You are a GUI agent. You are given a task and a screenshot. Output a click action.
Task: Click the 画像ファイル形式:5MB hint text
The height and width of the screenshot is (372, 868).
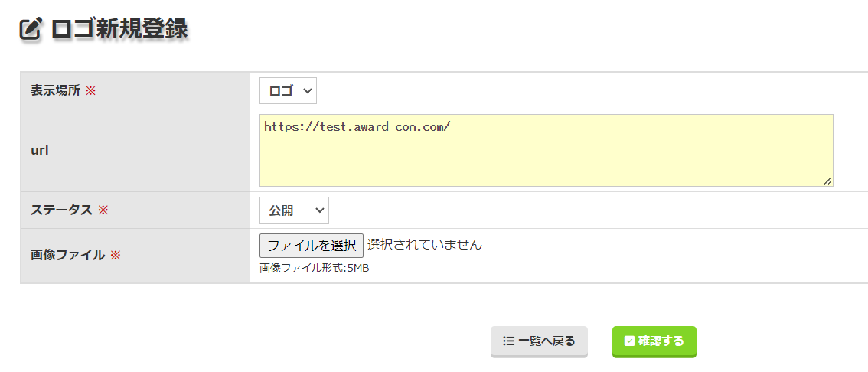(x=315, y=269)
